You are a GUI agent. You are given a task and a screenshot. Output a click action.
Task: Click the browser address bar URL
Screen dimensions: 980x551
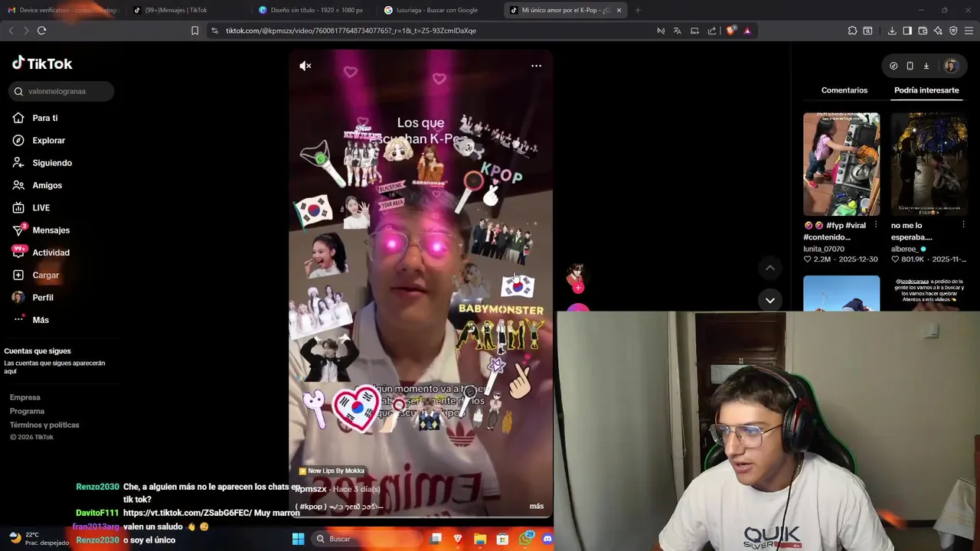(x=351, y=31)
